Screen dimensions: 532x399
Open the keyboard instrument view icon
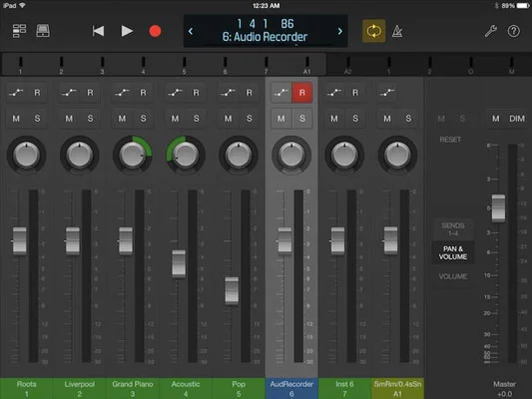coord(43,31)
